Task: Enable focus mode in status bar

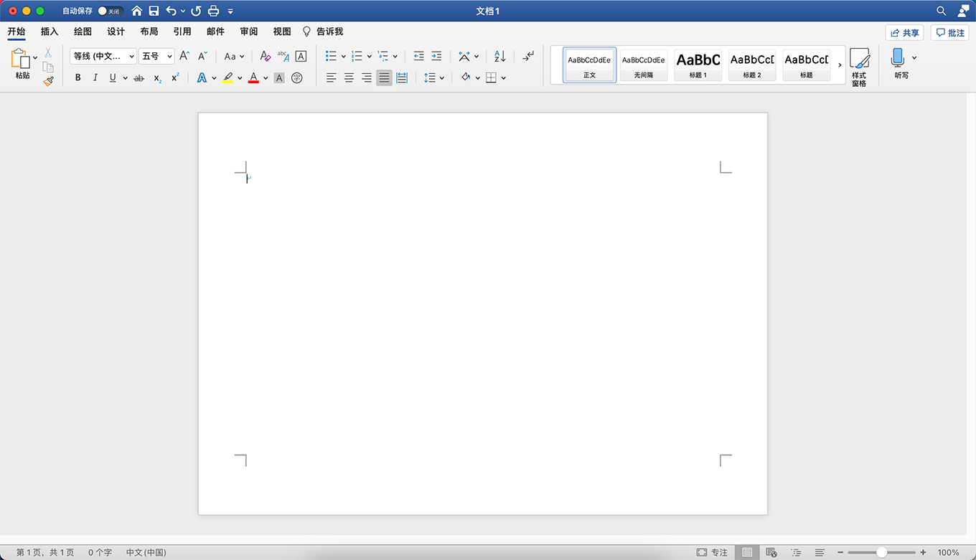Action: [x=711, y=552]
